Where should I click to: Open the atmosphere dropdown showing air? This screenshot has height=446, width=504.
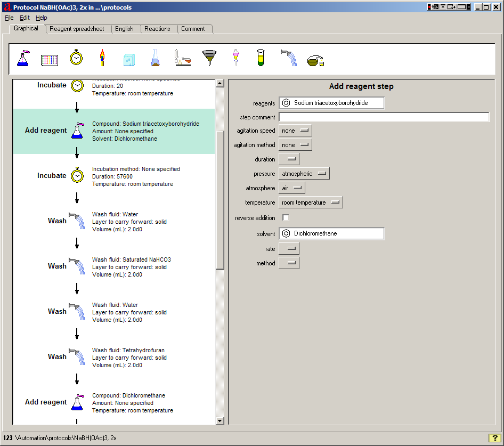click(291, 188)
